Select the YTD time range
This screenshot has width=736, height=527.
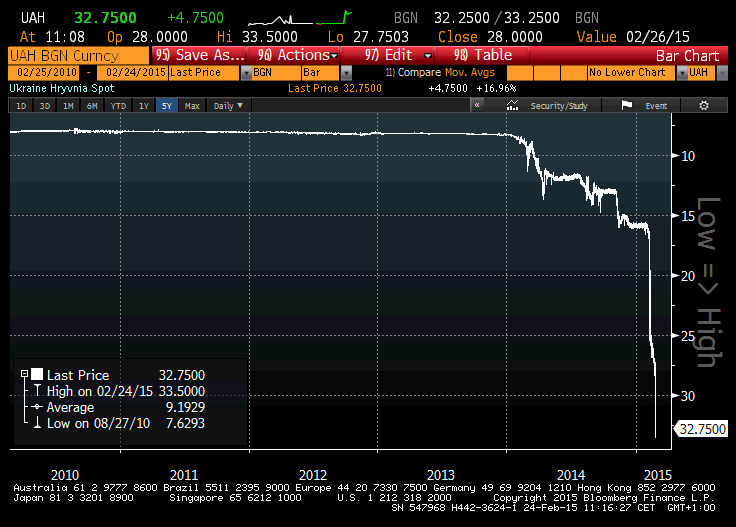(118, 106)
